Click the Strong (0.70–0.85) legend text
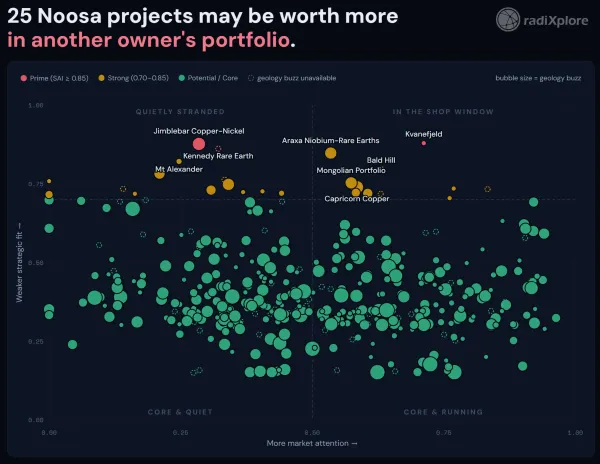 click(x=138, y=78)
